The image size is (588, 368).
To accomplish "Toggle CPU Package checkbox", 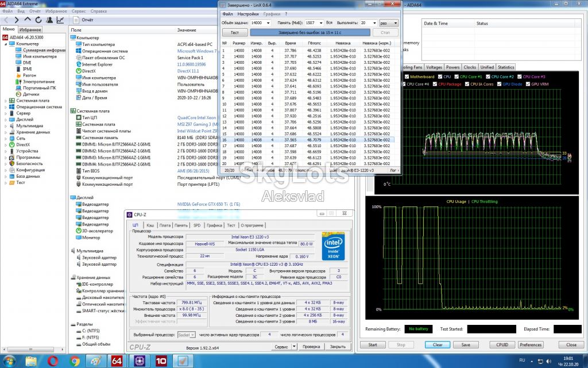I will point(435,84).
